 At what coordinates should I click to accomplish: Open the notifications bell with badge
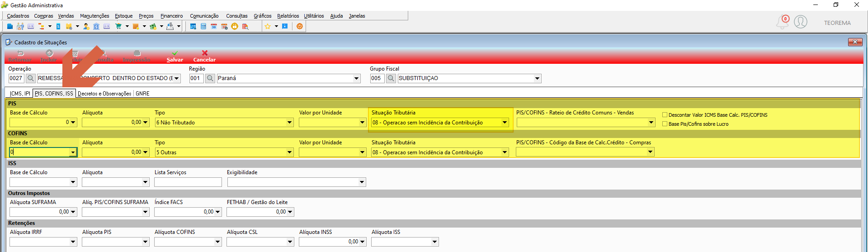(783, 22)
